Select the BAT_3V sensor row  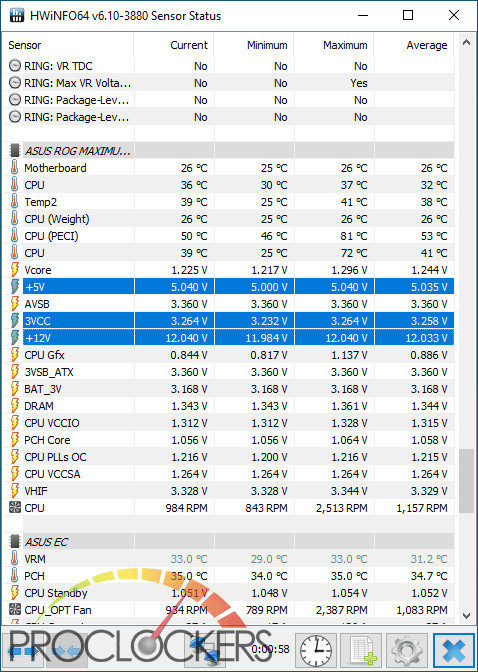229,389
